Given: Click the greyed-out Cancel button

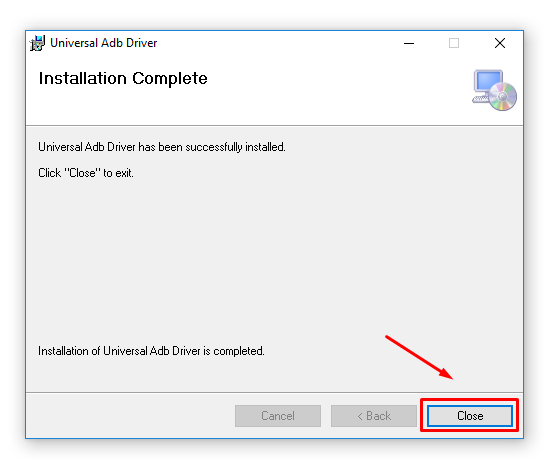Looking at the screenshot, I should pyautogui.click(x=278, y=416).
